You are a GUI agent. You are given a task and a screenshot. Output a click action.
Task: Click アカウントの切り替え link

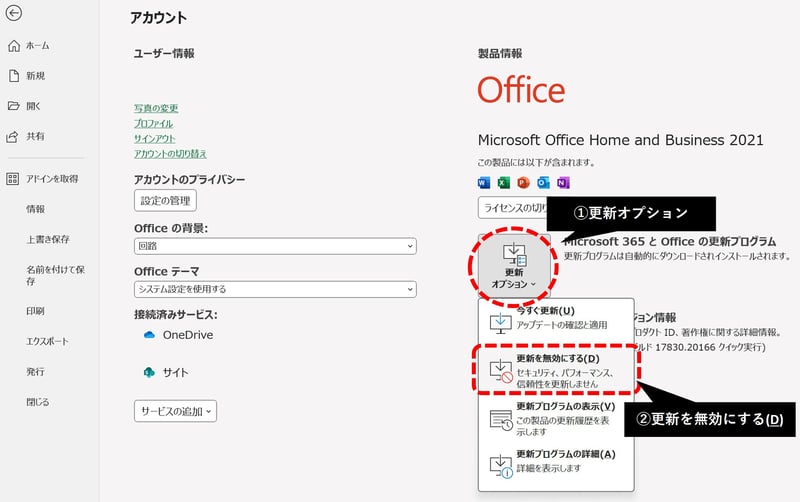[170, 154]
